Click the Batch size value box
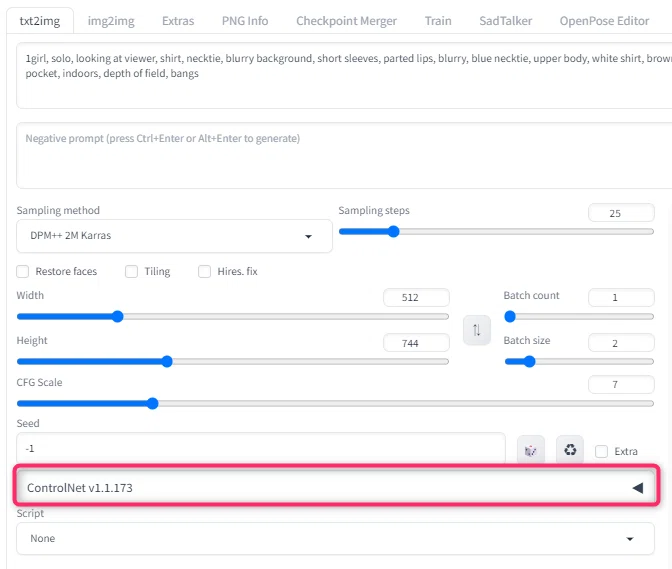 click(x=621, y=343)
